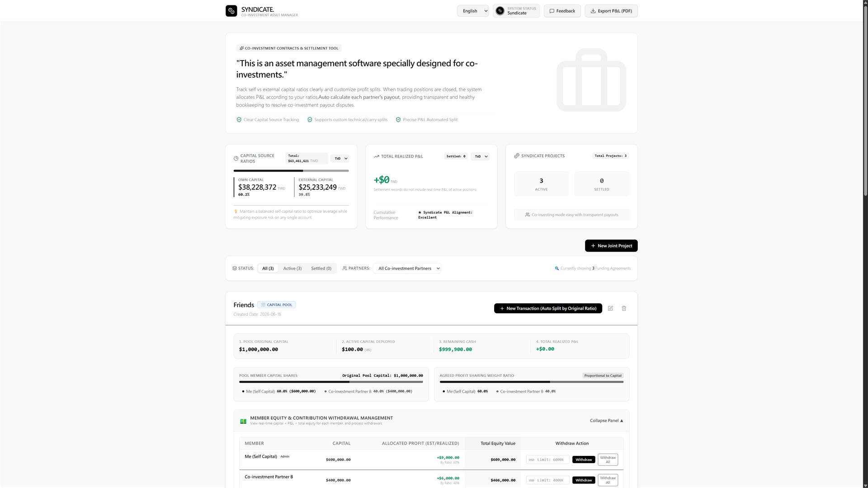This screenshot has height=488, width=868.
Task: Click the Active projects count tile
Action: pyautogui.click(x=541, y=184)
